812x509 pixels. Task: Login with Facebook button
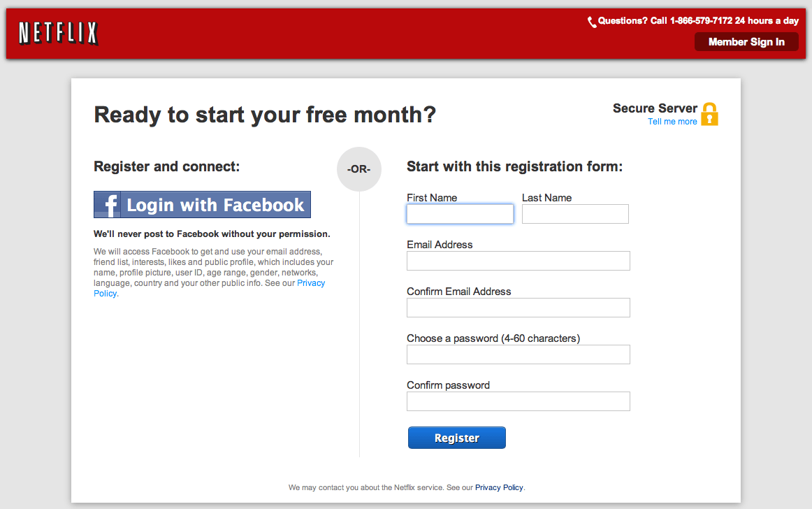click(x=202, y=205)
